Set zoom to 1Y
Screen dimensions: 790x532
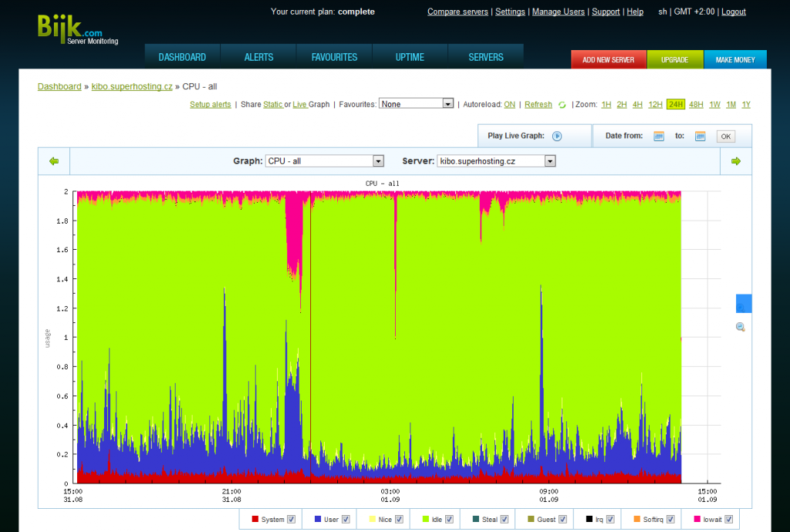coord(746,104)
